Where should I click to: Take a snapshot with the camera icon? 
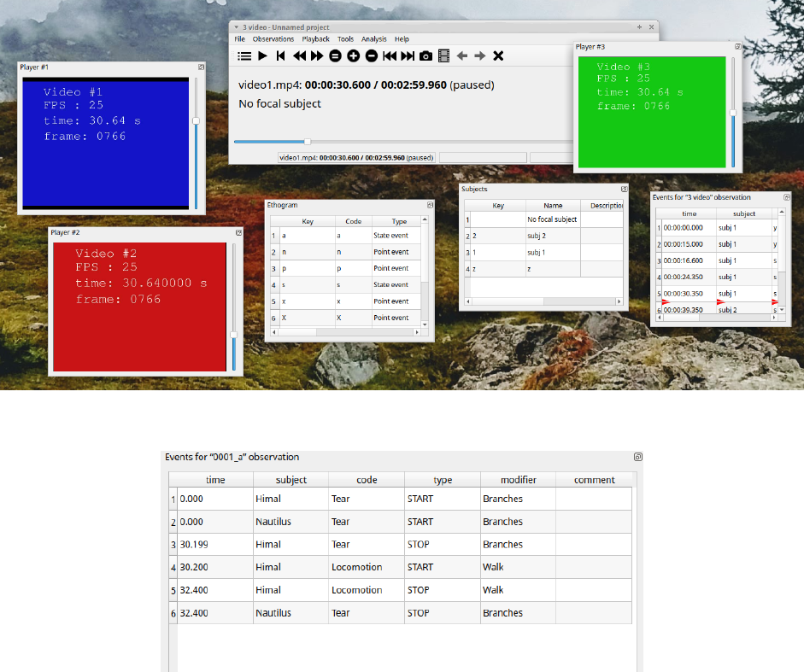[426, 56]
